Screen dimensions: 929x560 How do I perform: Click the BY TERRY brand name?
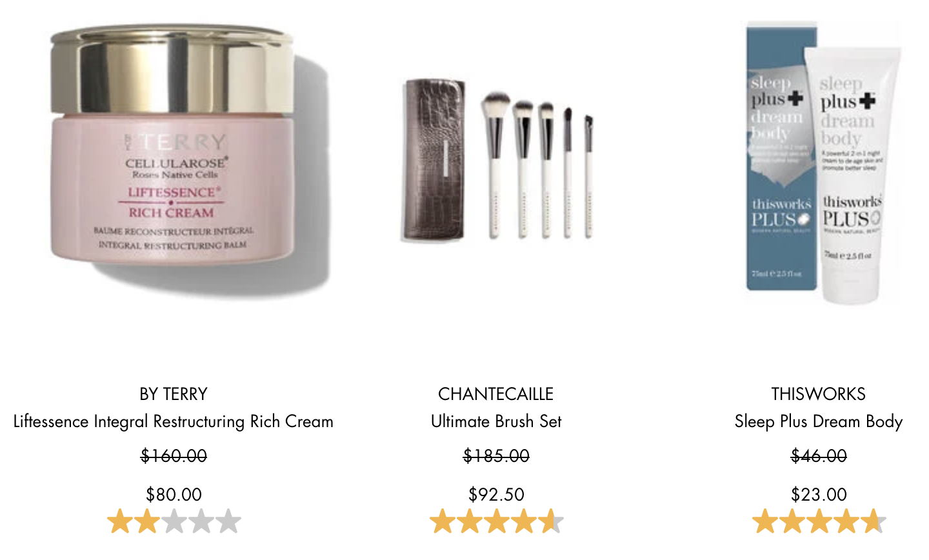174,394
